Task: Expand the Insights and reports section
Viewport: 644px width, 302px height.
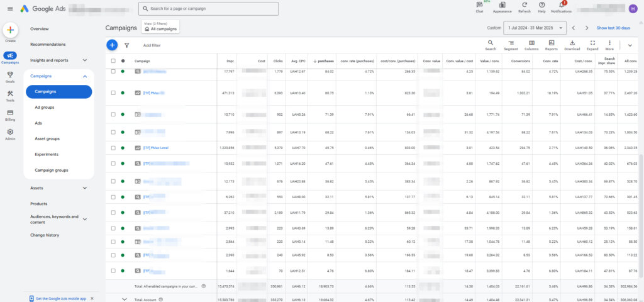Action: pyautogui.click(x=84, y=60)
